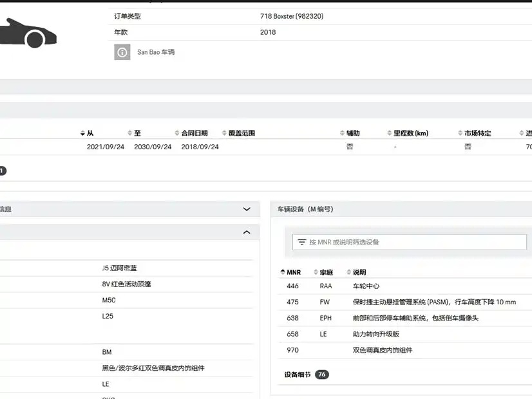Click the RAA family code
The height and width of the screenshot is (399, 532).
pyautogui.click(x=326, y=286)
